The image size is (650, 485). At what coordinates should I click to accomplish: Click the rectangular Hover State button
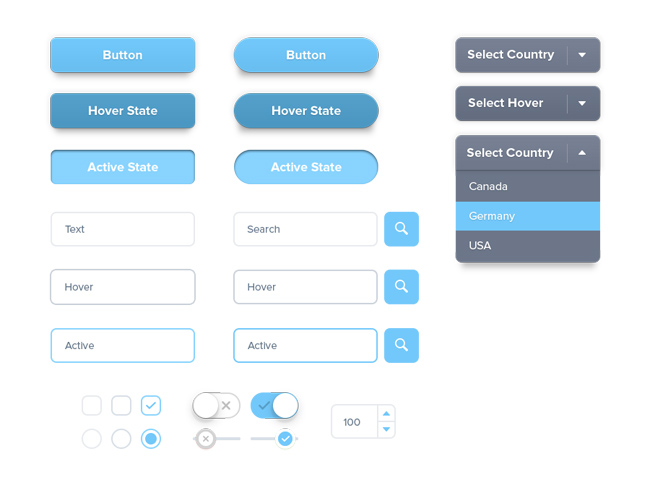point(123,111)
